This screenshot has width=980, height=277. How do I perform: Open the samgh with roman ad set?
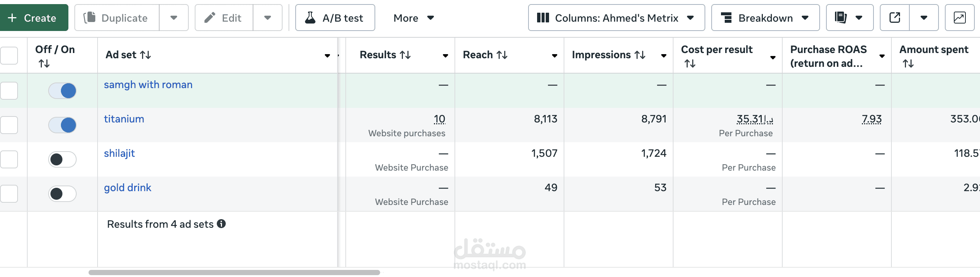pos(148,85)
